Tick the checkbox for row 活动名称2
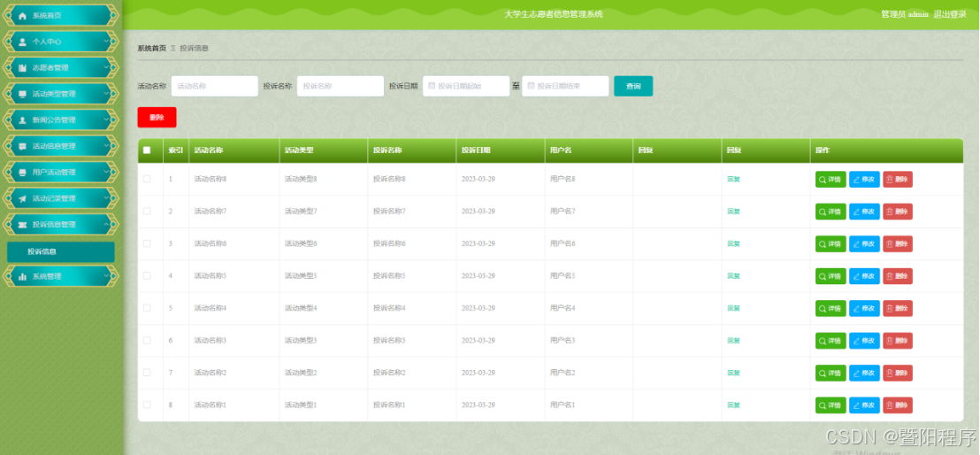 pyautogui.click(x=147, y=373)
